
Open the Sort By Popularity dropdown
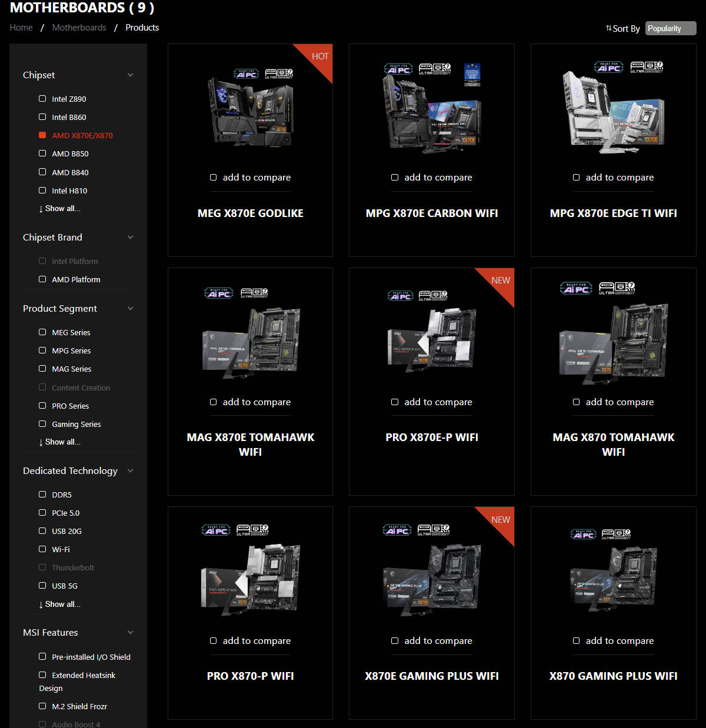point(671,28)
